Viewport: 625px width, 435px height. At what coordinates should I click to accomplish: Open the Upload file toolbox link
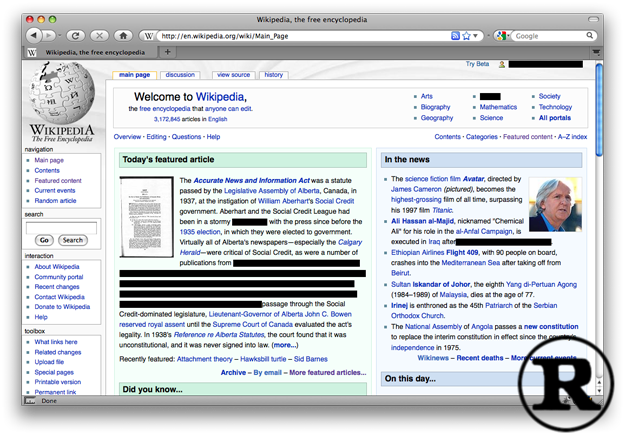pyautogui.click(x=49, y=362)
